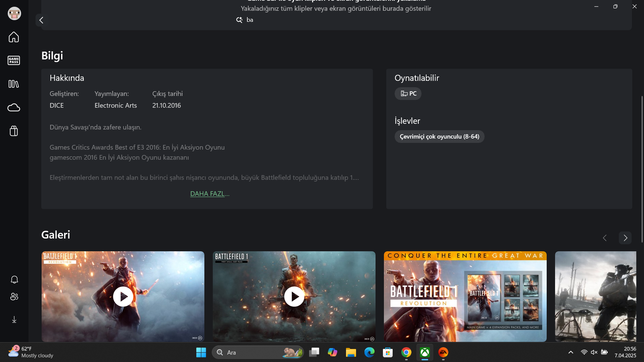This screenshot has height=362, width=644.
Task: Click the 'Oynatılabilir' heading
Action: point(417,78)
